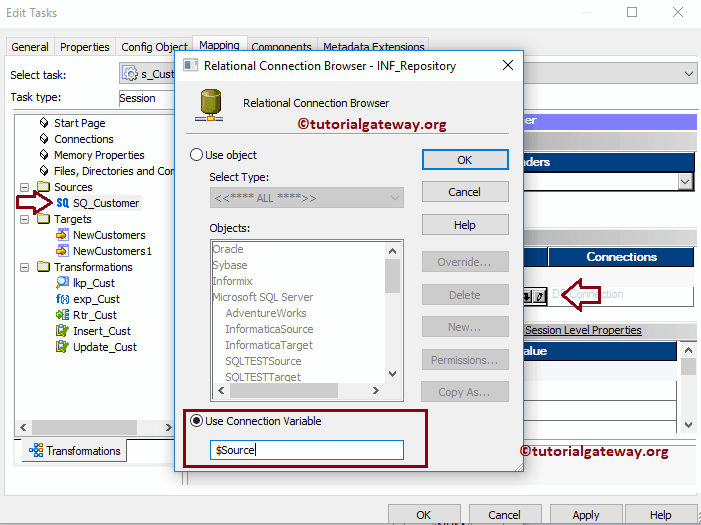Click the pencil edit connection icon
Viewport: 701px width, 525px height.
(541, 296)
